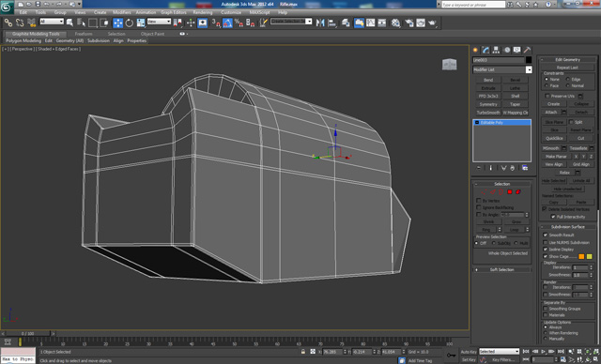Enable the By Vertex checkbox
Screen dimensions: 601x364
tap(478, 201)
